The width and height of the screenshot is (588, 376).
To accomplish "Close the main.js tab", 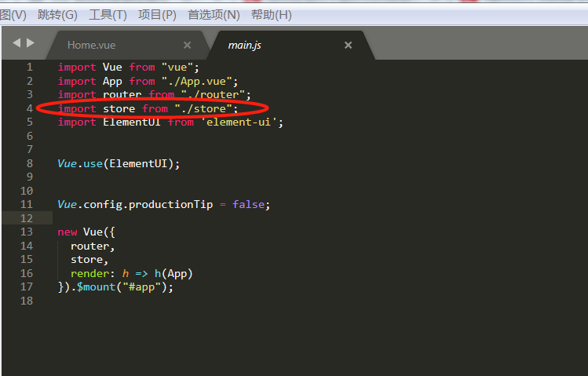I will pyautogui.click(x=348, y=46).
